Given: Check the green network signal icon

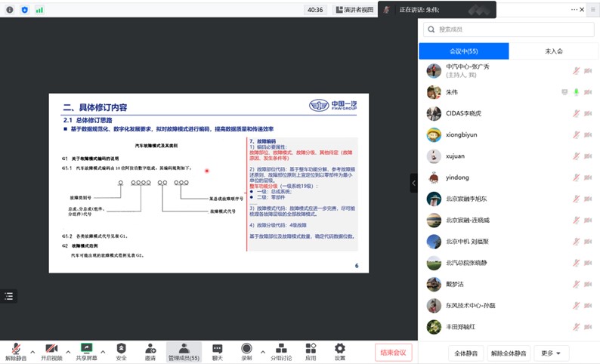Looking at the screenshot, I should click(39, 10).
